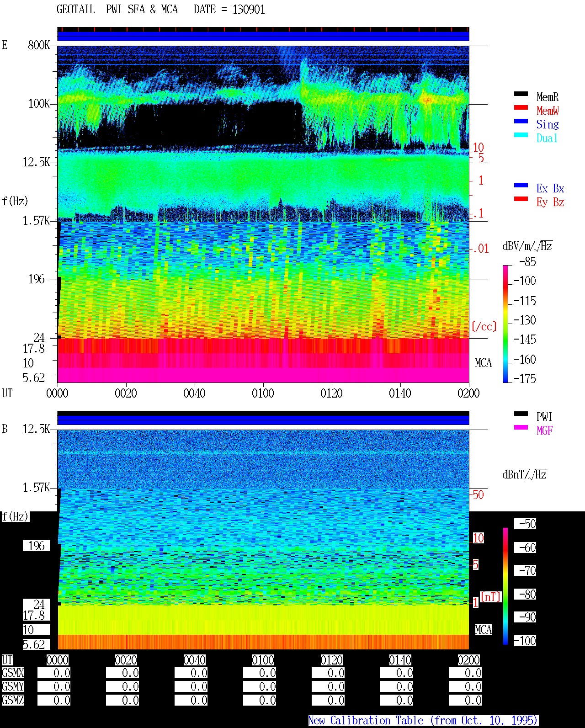
Task: Click the GSMZ value field under 0200
Action: 465,700
